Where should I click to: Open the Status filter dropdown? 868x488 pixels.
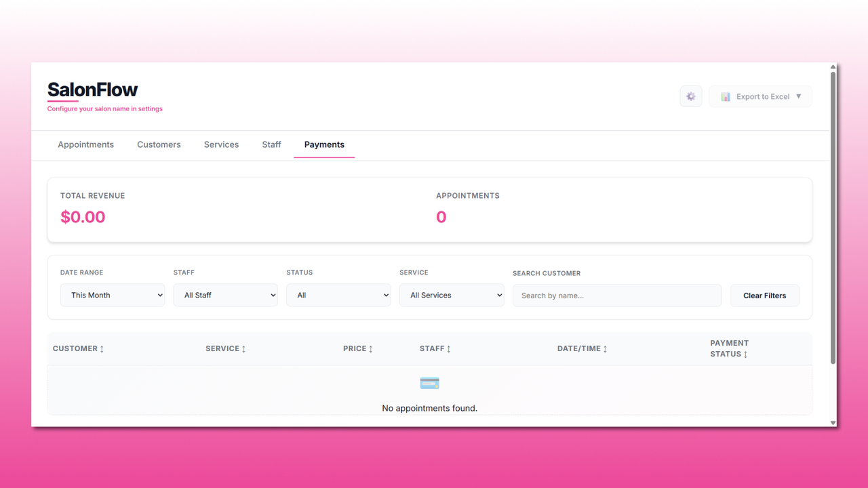click(338, 295)
